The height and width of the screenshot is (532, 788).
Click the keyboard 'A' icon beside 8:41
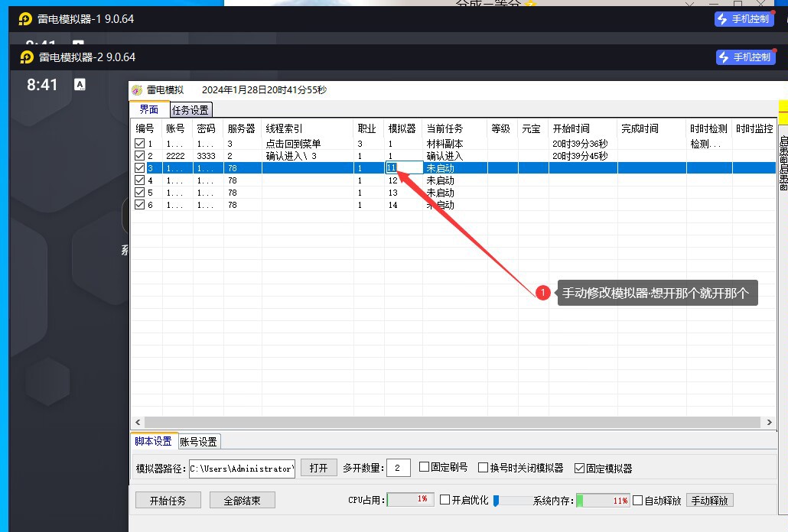click(80, 85)
